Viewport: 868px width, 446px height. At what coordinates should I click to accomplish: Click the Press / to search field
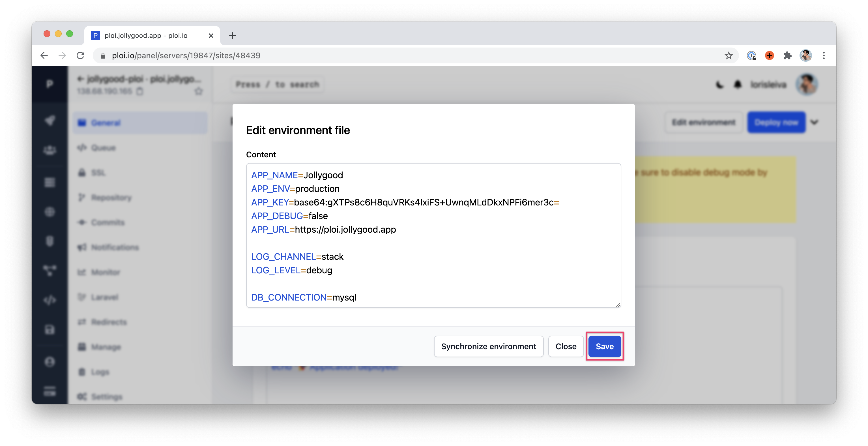277,84
